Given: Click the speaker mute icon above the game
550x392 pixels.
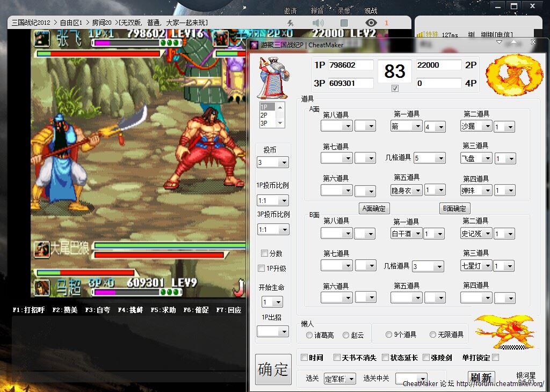Looking at the screenshot, I should click(x=319, y=23).
